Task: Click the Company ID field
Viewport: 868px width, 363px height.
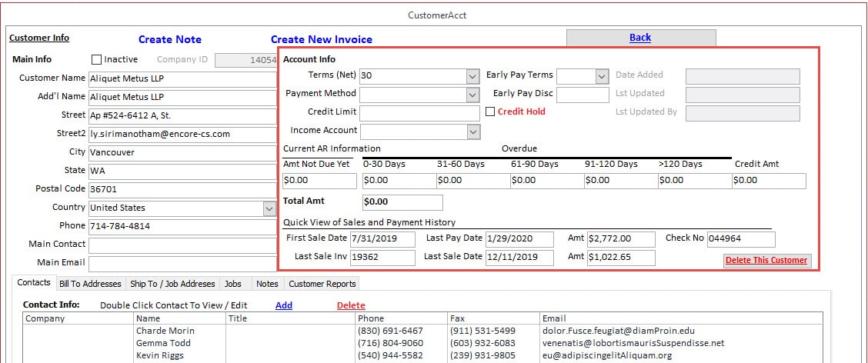Action: tap(245, 60)
